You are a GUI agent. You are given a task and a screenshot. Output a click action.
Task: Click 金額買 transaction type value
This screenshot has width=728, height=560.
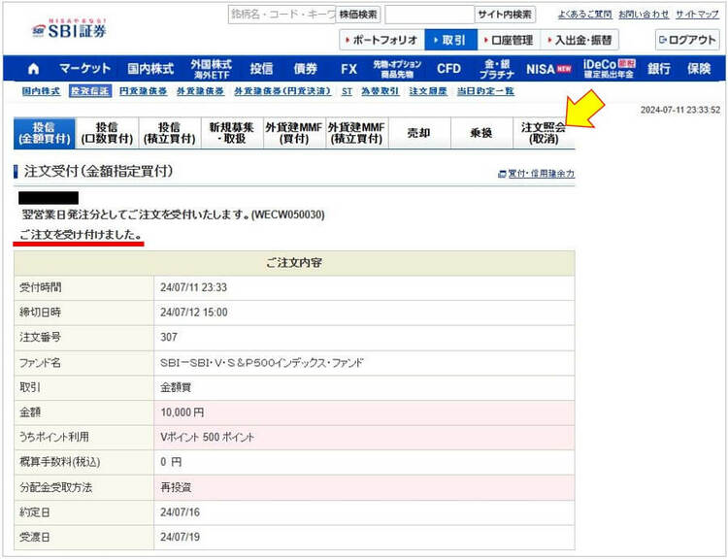point(176,387)
